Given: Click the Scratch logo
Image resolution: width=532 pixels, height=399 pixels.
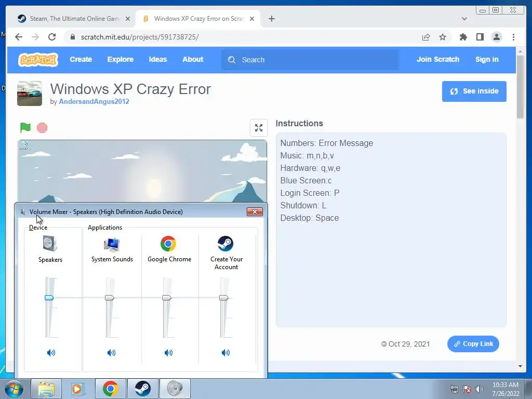Looking at the screenshot, I should tap(38, 60).
